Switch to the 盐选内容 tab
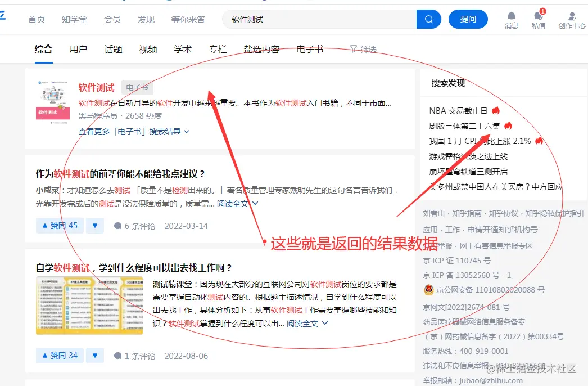 pos(262,49)
